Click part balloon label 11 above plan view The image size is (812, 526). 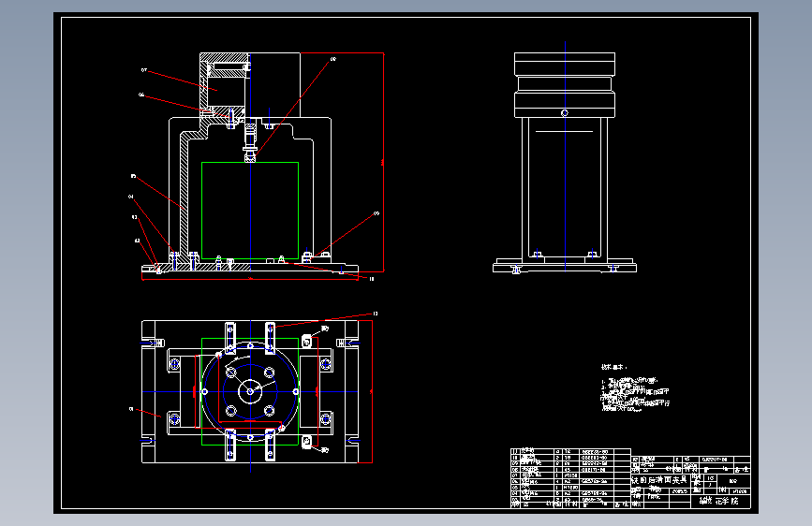click(376, 314)
